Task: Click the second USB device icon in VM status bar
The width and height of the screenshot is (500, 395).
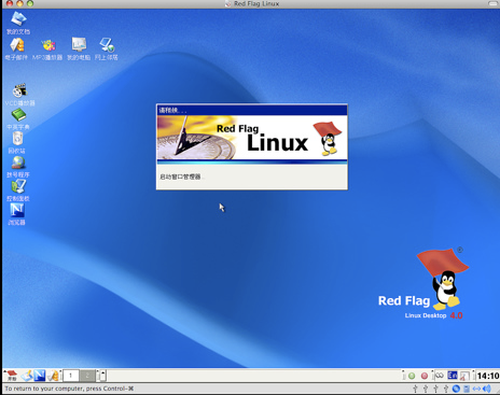Action: pos(425,389)
